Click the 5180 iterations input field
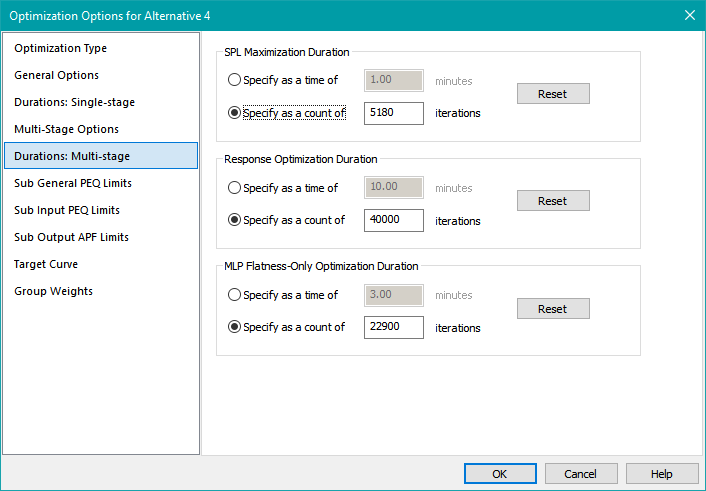706x491 pixels. (394, 113)
